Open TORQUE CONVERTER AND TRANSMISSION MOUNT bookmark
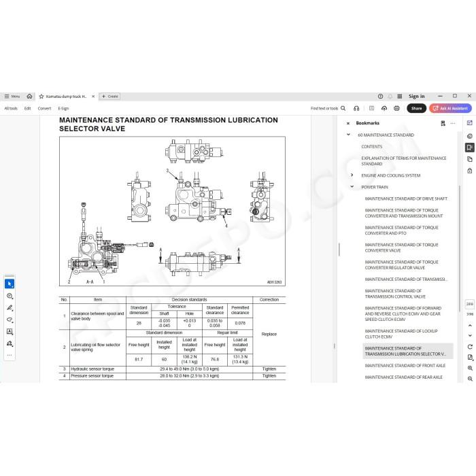The width and height of the screenshot is (476, 476). click(404, 213)
